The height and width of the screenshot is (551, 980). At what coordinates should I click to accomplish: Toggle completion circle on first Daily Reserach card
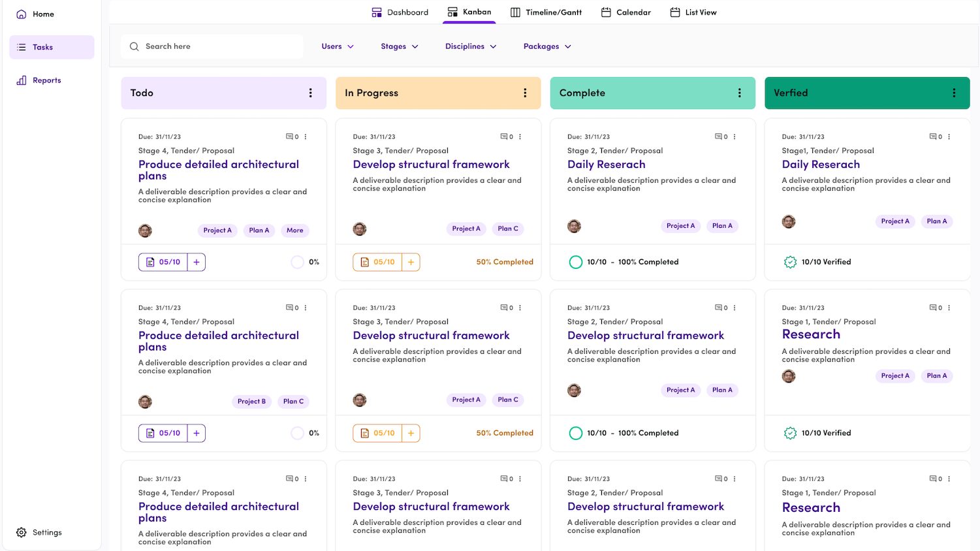click(x=575, y=262)
